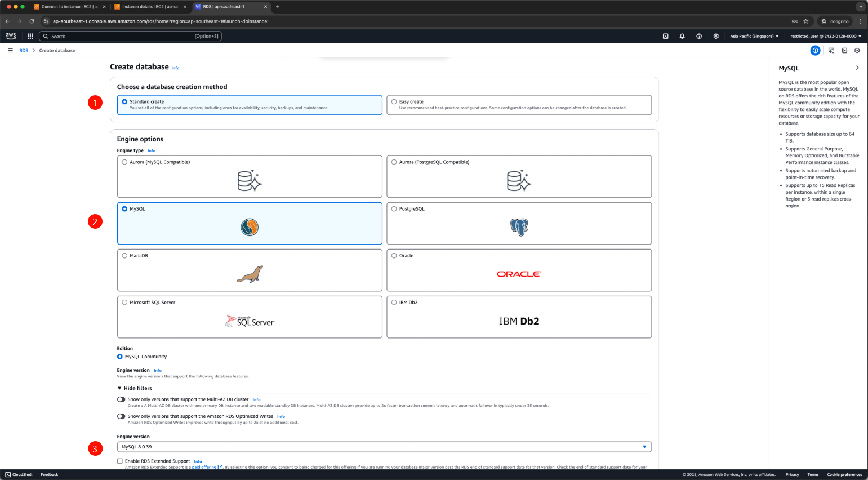Open the RDS side navigation hamburger menu
Screen dimensions: 868x480
pos(10,50)
